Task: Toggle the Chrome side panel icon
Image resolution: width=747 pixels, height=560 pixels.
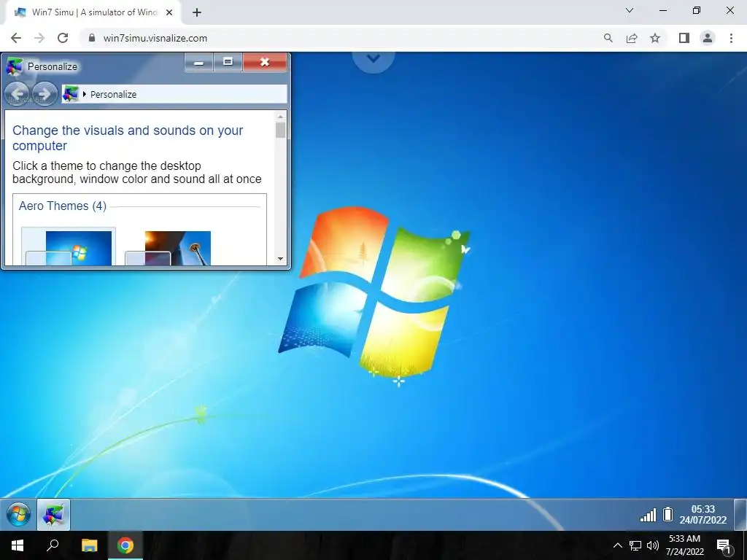Action: (x=684, y=38)
